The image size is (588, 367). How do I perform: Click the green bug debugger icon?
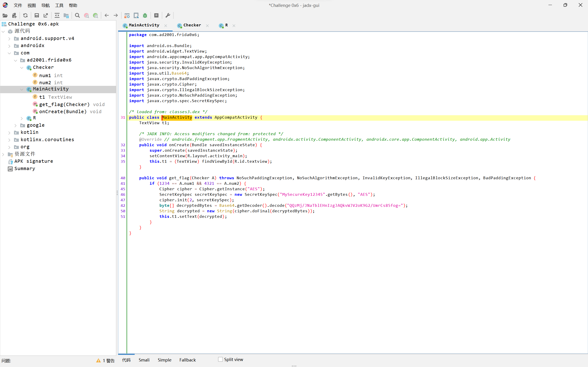(145, 16)
